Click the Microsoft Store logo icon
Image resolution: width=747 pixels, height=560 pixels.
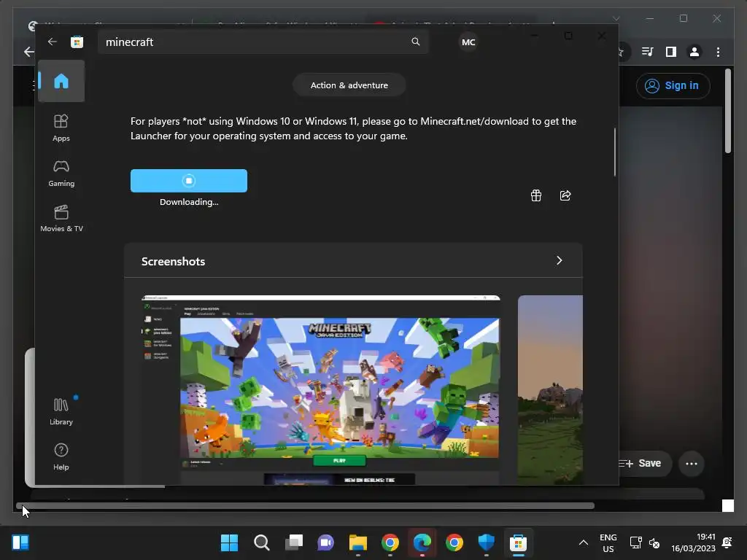[x=77, y=42]
